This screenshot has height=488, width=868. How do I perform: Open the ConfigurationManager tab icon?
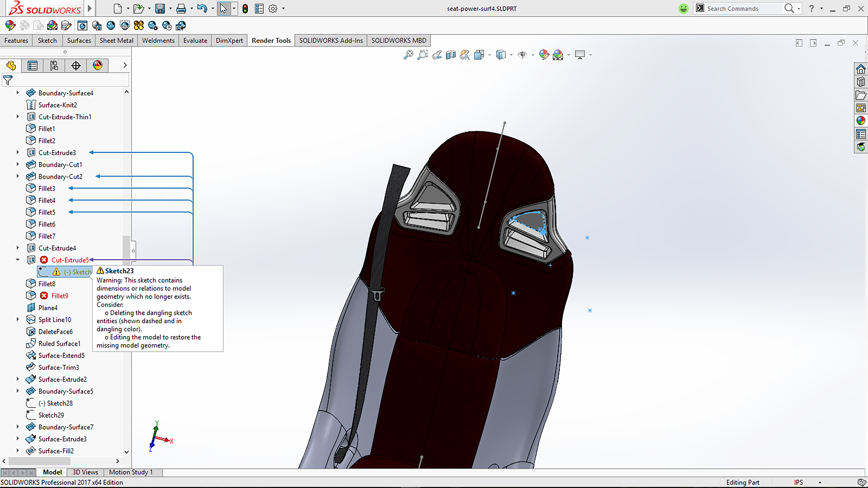coord(54,65)
